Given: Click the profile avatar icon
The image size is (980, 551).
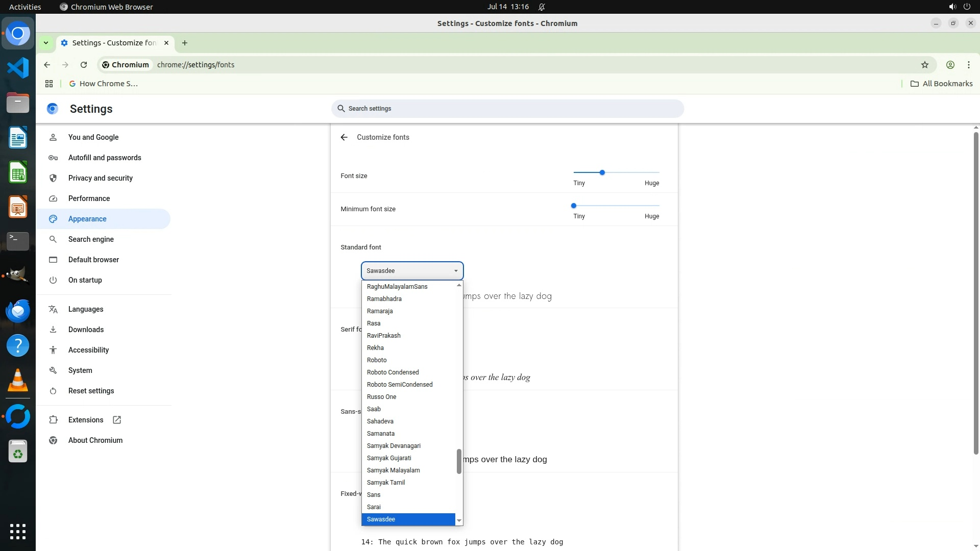Looking at the screenshot, I should pyautogui.click(x=950, y=65).
